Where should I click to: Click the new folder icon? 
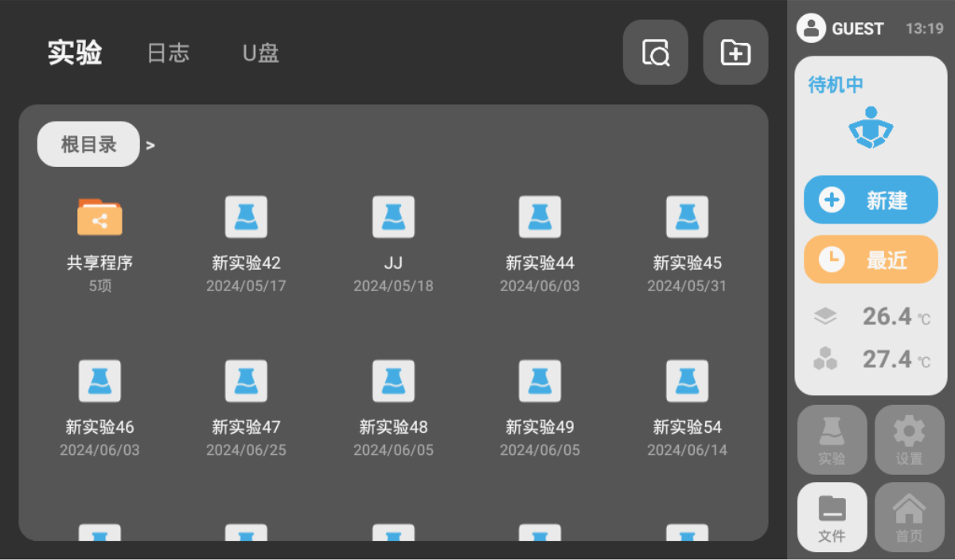pyautogui.click(x=735, y=52)
